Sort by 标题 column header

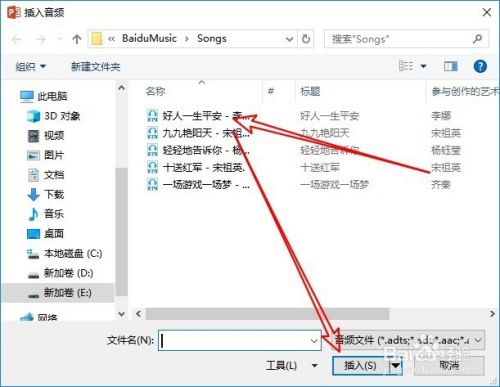(x=310, y=91)
